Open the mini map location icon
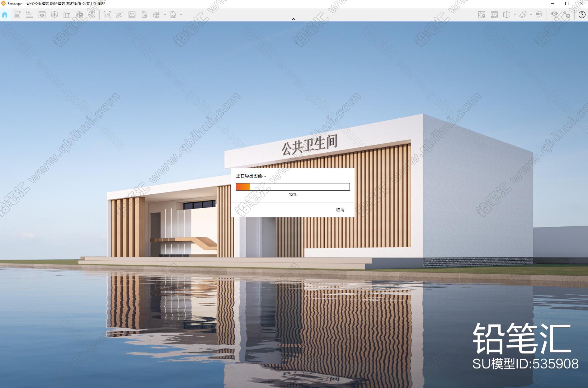Viewport: 588px width, 388px height. pos(482,15)
